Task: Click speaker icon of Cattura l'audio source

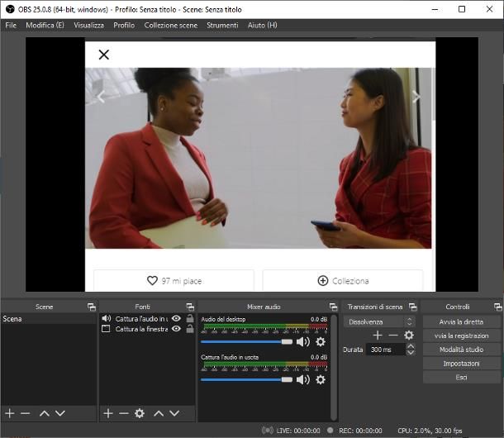Action: click(107, 318)
